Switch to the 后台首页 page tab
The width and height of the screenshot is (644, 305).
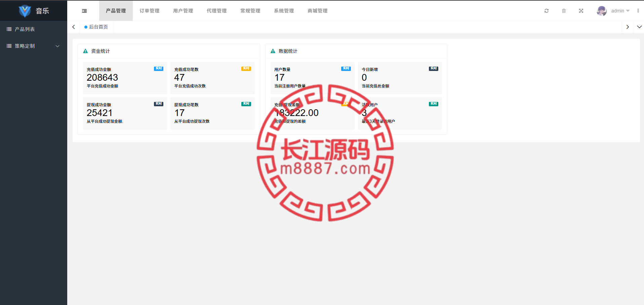pyautogui.click(x=96, y=27)
